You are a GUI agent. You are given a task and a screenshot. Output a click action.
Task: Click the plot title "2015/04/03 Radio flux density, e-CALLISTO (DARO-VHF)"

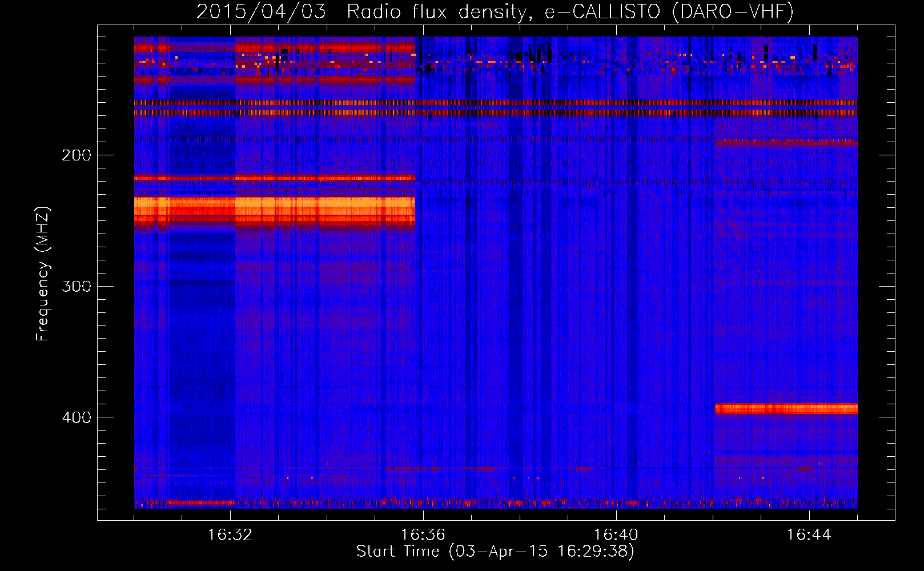[x=495, y=11]
